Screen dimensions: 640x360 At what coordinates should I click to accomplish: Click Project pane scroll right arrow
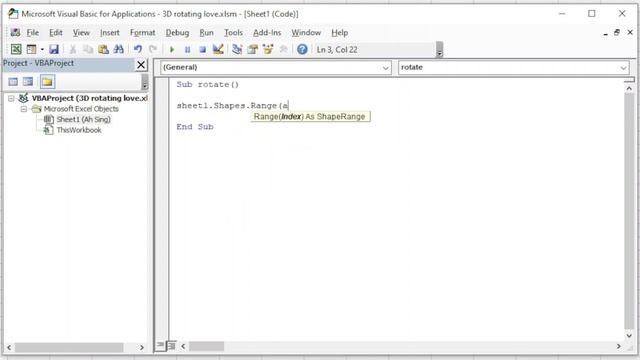(142, 347)
